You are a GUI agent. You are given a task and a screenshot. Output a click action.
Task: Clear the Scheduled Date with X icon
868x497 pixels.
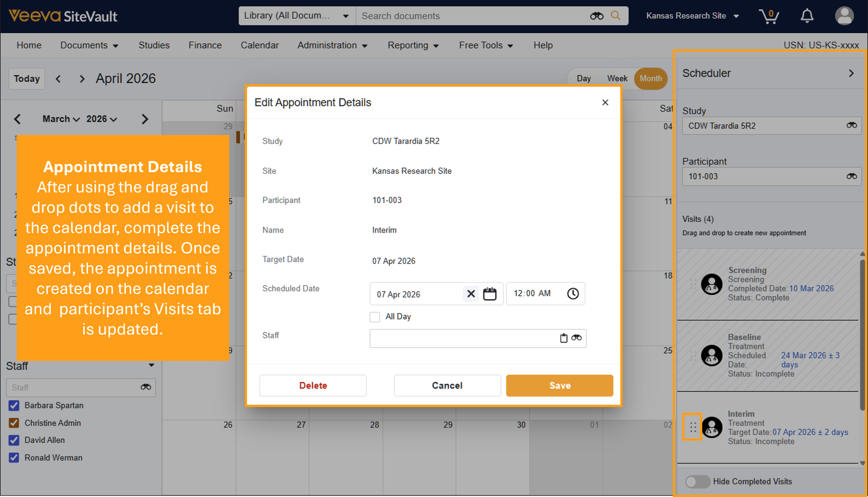tap(471, 294)
